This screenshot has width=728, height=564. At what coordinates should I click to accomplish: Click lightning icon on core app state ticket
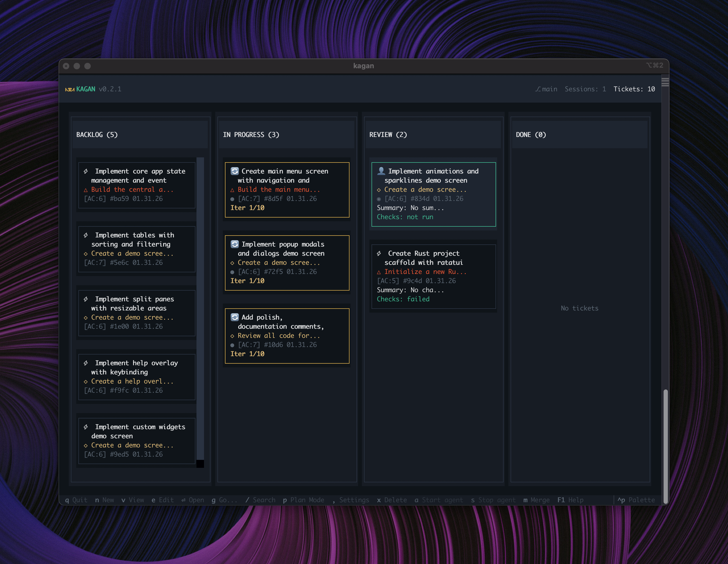tap(86, 171)
